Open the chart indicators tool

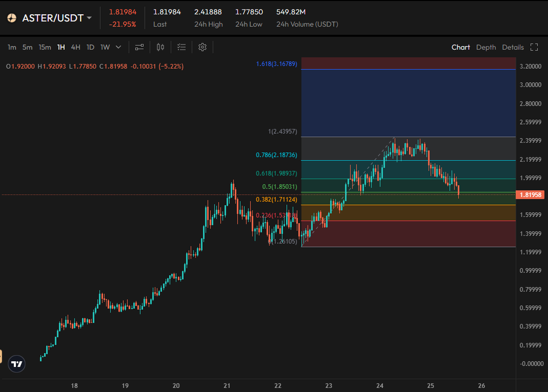tap(140, 47)
